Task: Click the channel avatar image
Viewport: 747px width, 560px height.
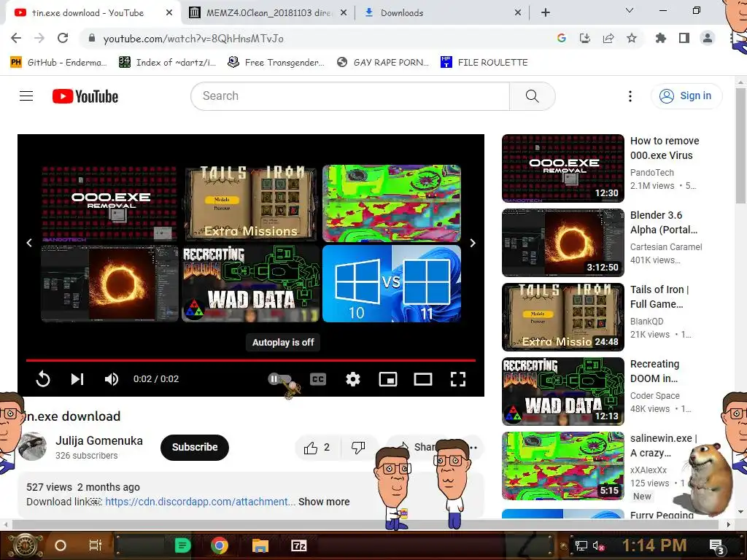Action: point(32,447)
